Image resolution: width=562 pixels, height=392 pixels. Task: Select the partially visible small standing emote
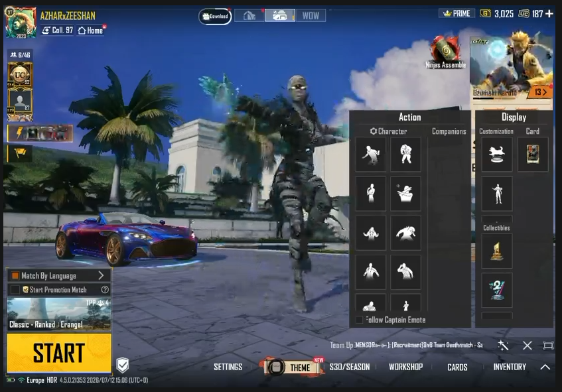405,302
